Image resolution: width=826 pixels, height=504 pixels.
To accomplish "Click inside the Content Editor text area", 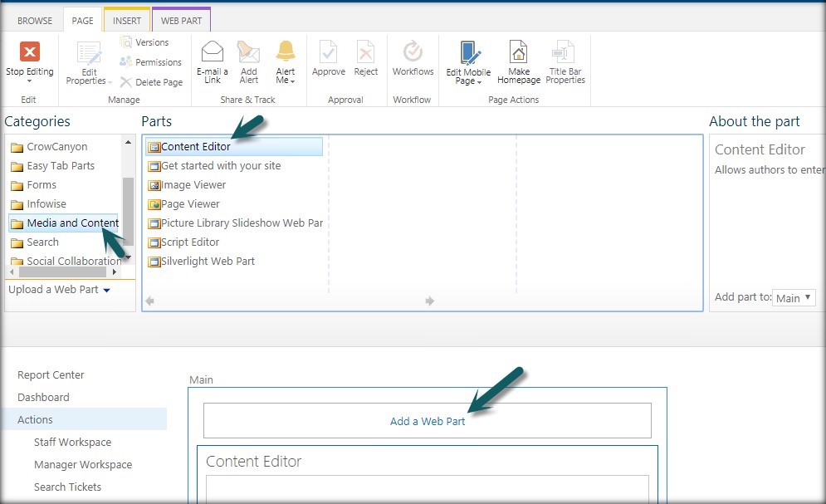I will click(x=428, y=489).
